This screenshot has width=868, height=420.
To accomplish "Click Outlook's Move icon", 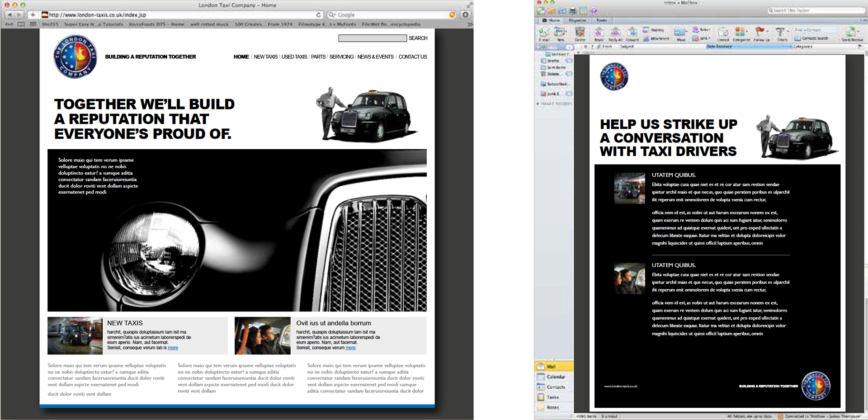I will 681,34.
